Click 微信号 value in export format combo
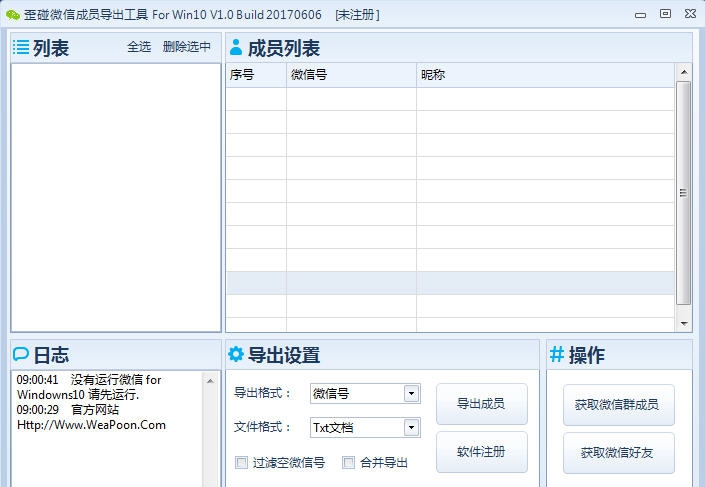The width and height of the screenshot is (705, 487). point(331,393)
